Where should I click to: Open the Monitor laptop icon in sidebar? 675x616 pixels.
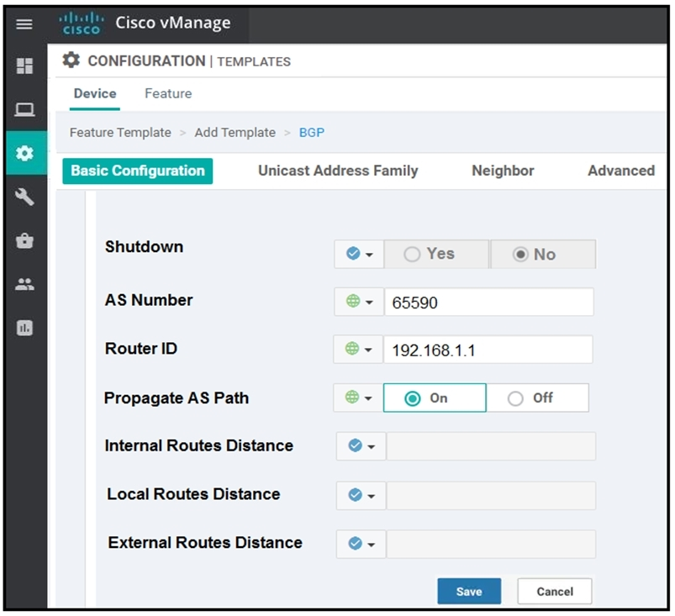[x=24, y=110]
